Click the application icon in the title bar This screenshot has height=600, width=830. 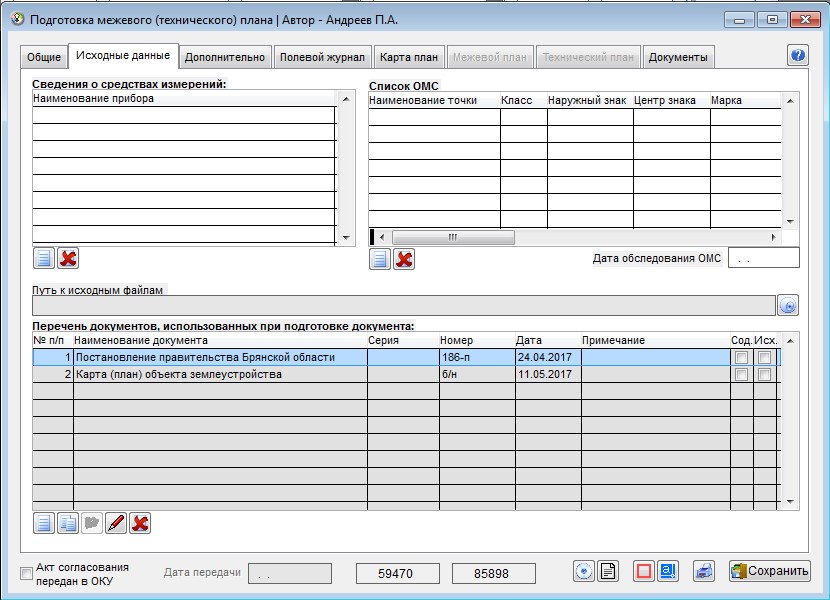coord(17,20)
